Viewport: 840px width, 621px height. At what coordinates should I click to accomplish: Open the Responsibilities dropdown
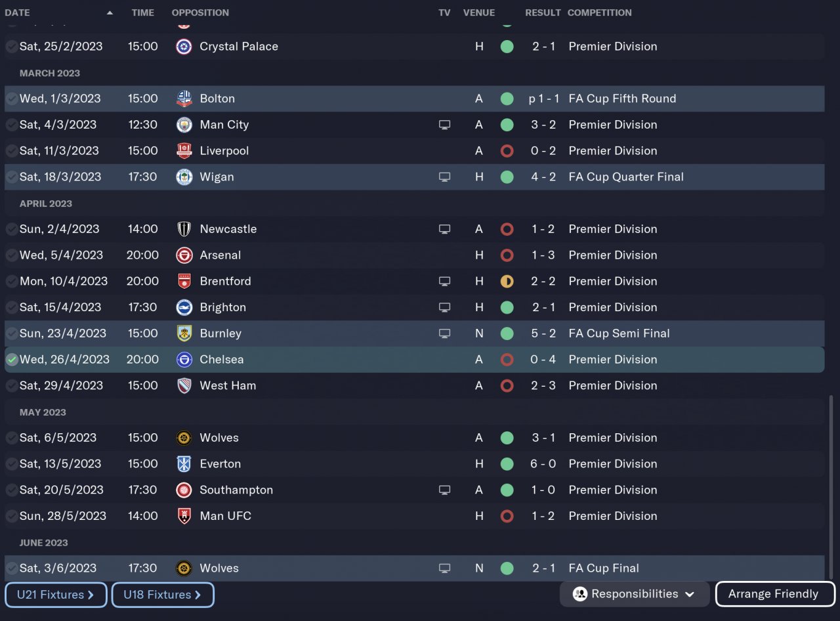click(x=634, y=594)
